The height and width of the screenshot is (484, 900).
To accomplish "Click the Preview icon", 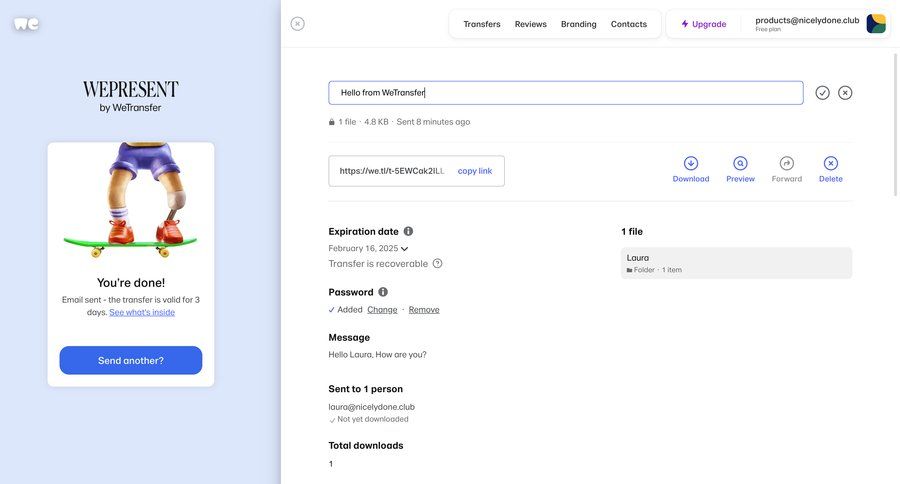I will point(740,163).
